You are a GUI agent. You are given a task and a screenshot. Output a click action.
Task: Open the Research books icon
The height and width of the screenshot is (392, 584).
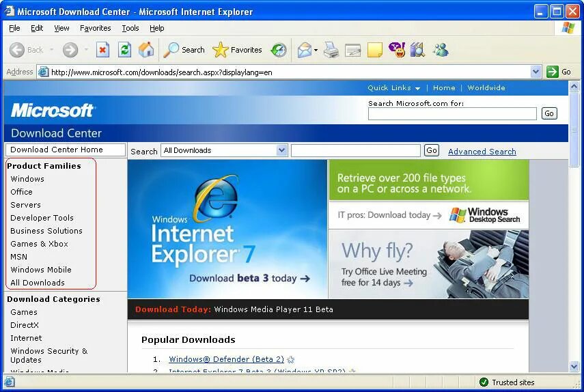[417, 49]
